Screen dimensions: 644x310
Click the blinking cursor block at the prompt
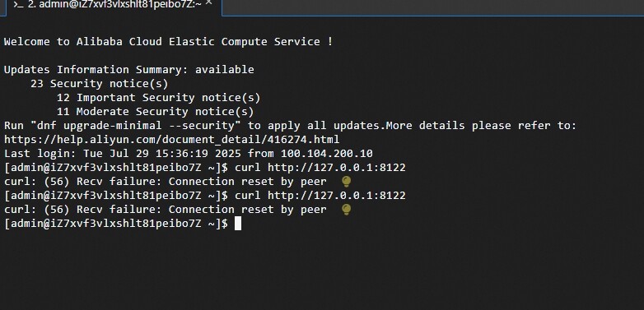click(x=238, y=224)
